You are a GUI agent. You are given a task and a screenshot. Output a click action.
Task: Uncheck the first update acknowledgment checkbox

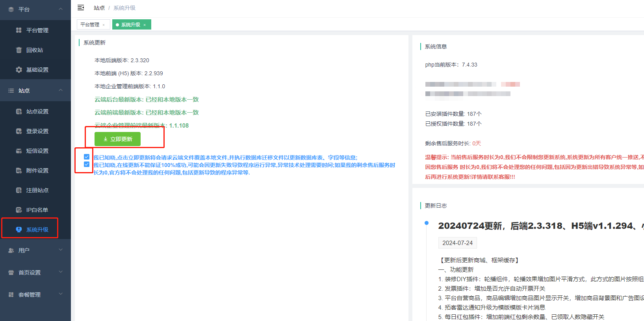pos(87,157)
